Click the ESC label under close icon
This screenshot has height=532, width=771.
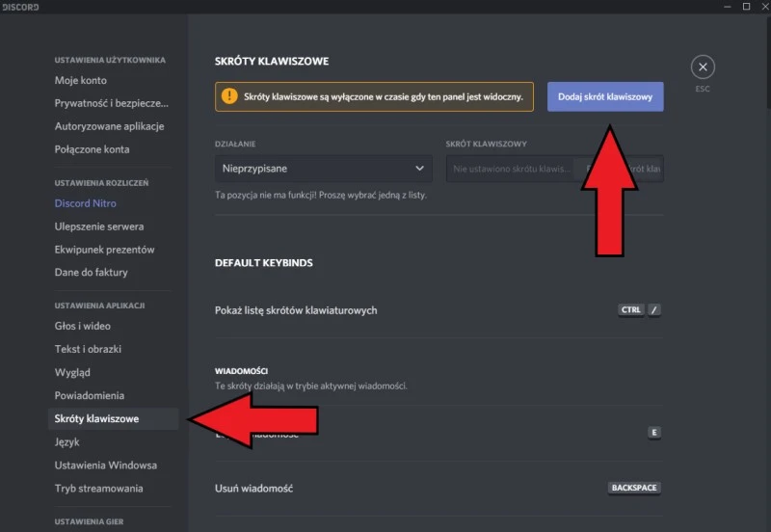pyautogui.click(x=703, y=89)
